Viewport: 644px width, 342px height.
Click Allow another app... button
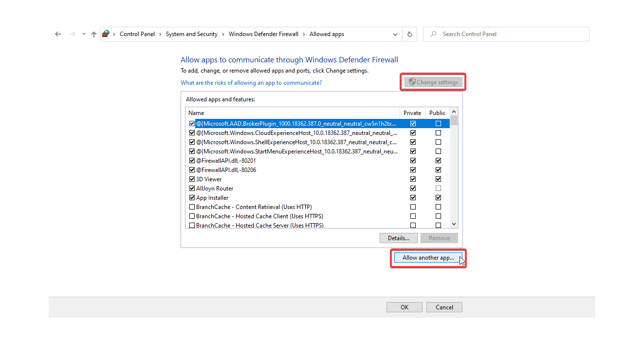(x=428, y=258)
